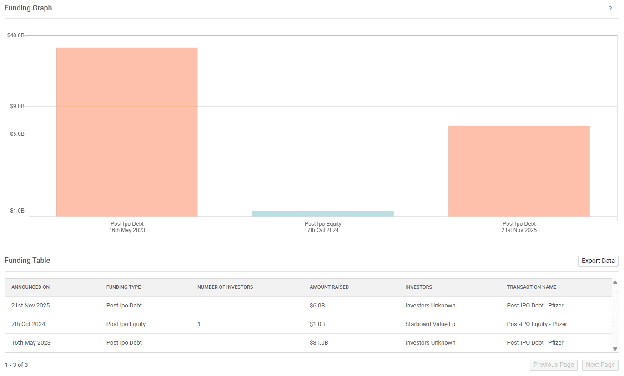Viewport: 624px width, 376px height.
Task: Sort by the Transaction Name column header
Action: tap(531, 287)
